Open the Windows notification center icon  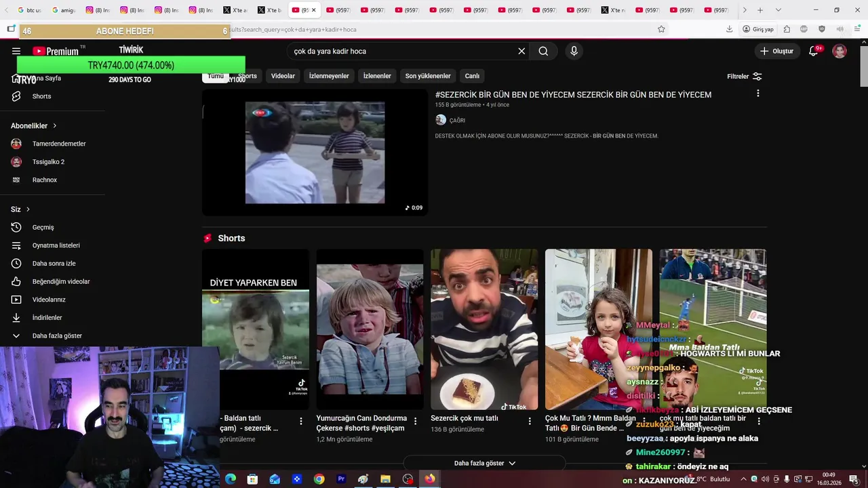(x=853, y=479)
